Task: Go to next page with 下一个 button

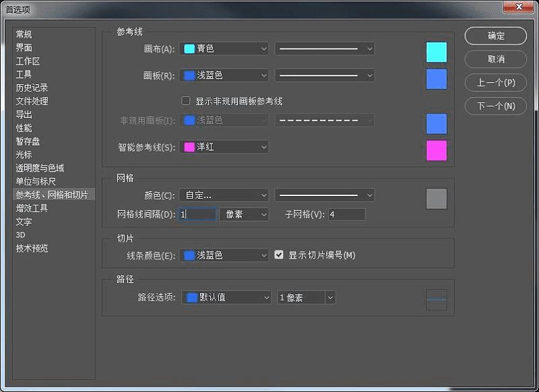Action: point(496,106)
